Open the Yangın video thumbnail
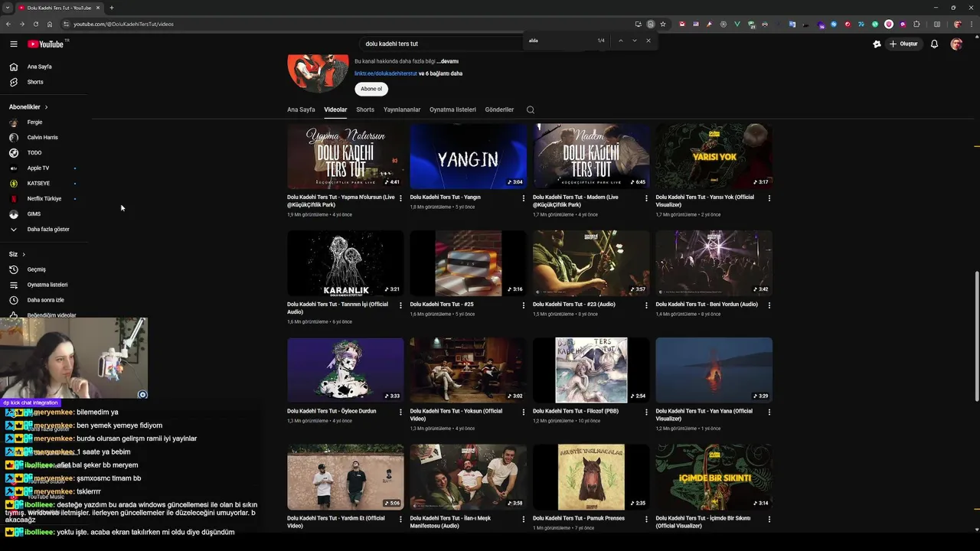Screen dimensions: 980x551 tap(468, 156)
